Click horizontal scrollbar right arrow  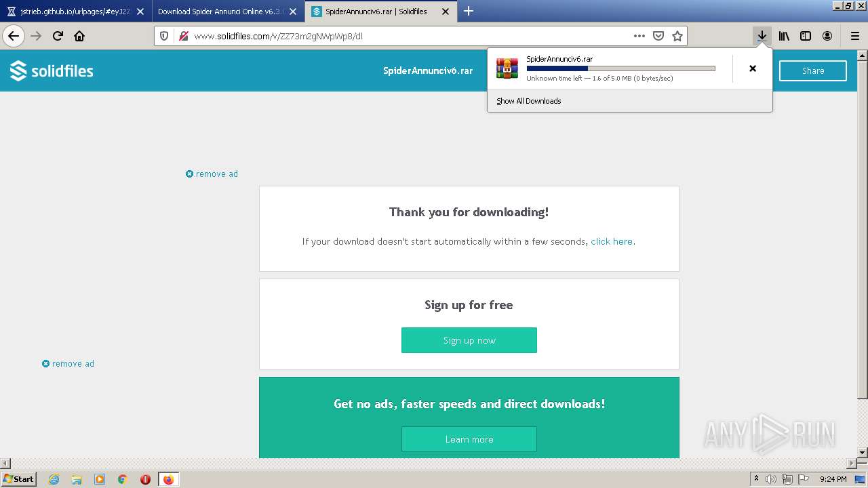pyautogui.click(x=852, y=464)
